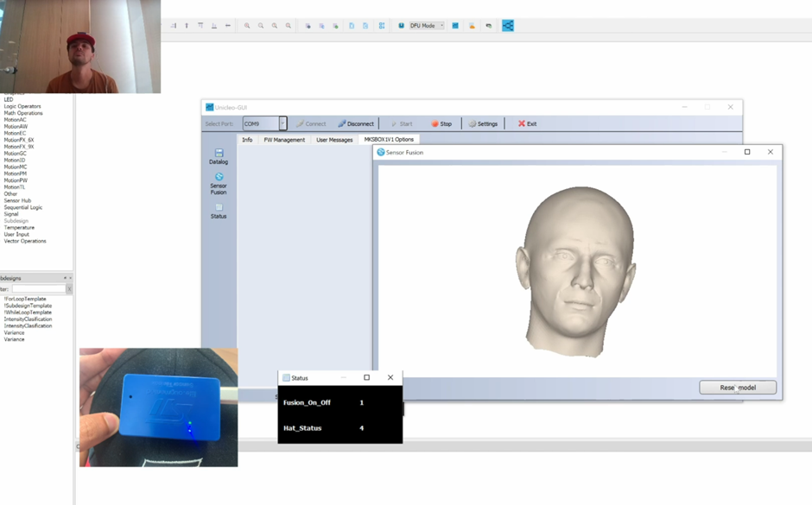Close the Status window

pyautogui.click(x=390, y=378)
